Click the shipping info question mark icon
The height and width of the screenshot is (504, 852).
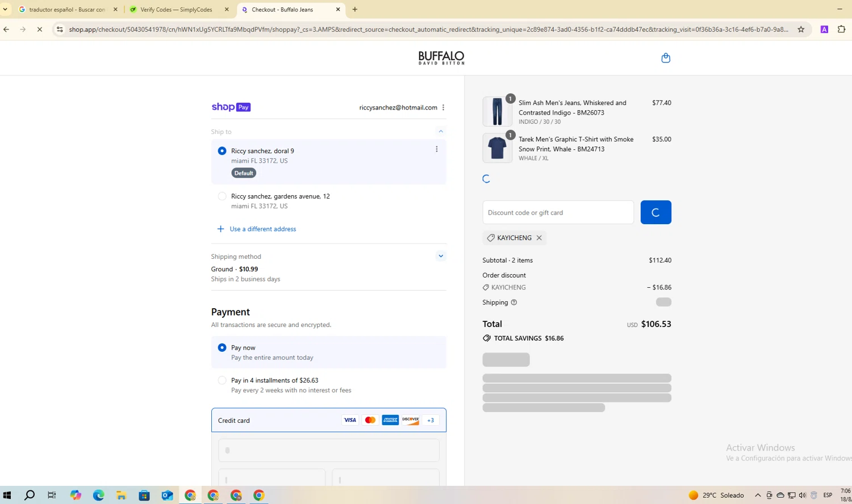coord(514,303)
